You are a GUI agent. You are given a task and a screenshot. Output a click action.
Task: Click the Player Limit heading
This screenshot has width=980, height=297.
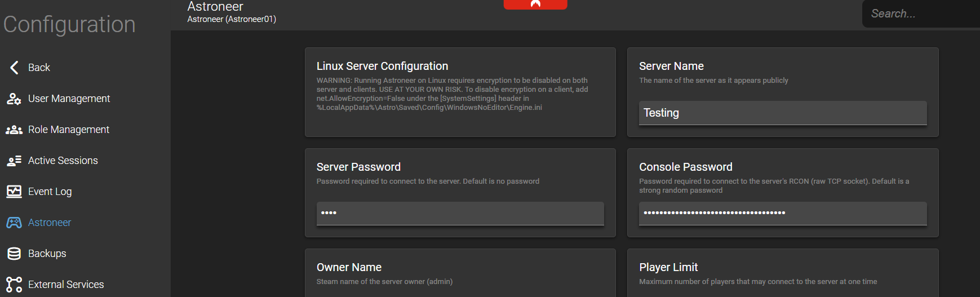(x=668, y=267)
